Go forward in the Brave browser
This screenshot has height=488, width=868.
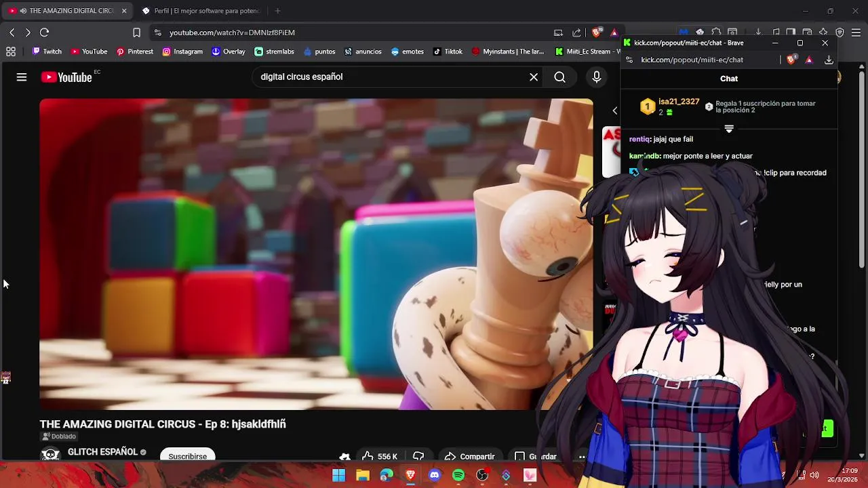pos(28,33)
